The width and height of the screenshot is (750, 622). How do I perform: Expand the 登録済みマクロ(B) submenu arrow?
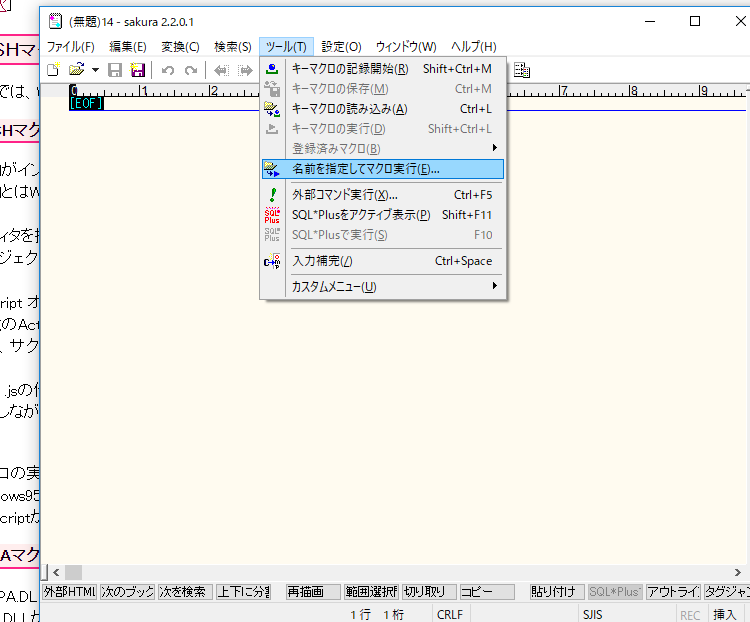pos(495,148)
